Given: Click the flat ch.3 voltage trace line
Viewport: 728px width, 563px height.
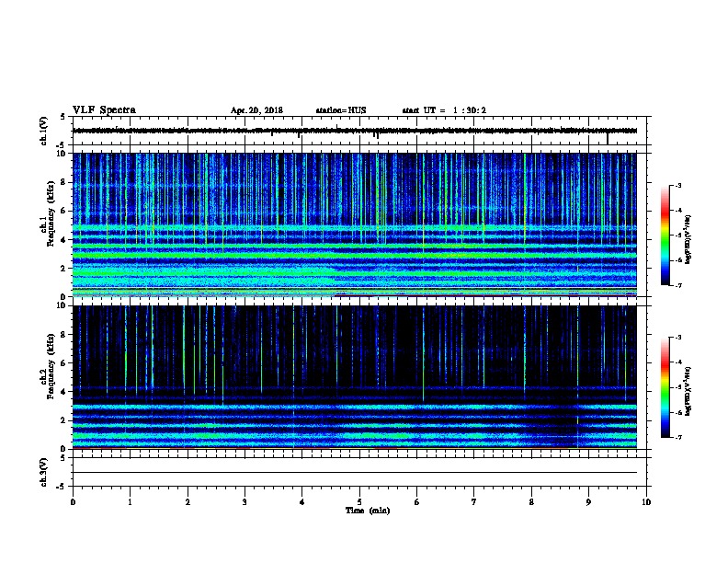Looking at the screenshot, I should pos(355,473).
